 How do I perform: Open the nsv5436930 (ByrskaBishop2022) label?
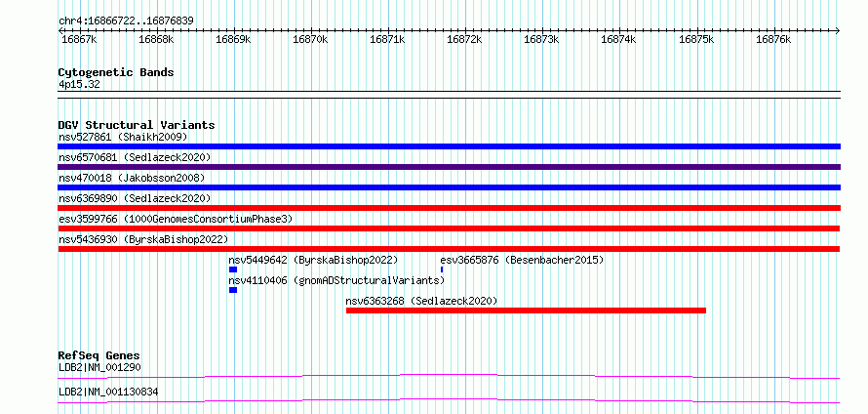coord(143,239)
